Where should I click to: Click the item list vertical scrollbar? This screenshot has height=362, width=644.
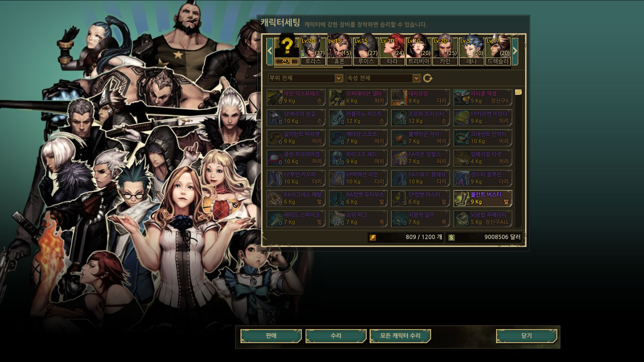tap(518, 162)
